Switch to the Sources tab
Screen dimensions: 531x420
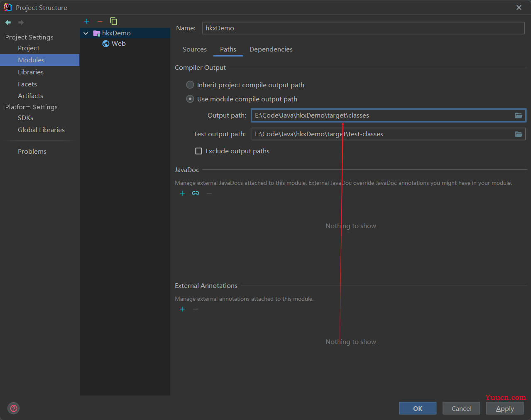(194, 49)
